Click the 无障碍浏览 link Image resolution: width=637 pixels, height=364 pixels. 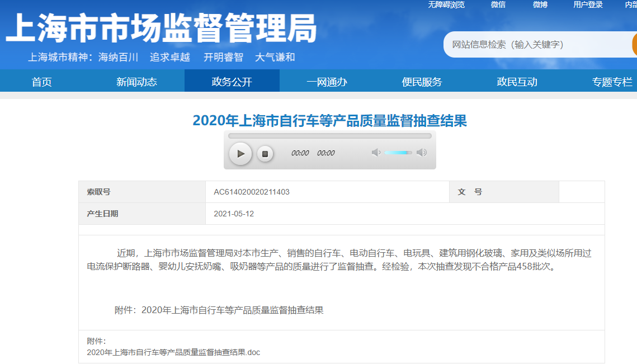click(446, 4)
